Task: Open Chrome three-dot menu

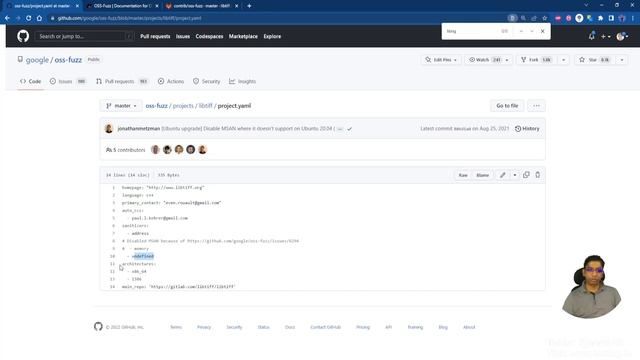Action: click(633, 18)
